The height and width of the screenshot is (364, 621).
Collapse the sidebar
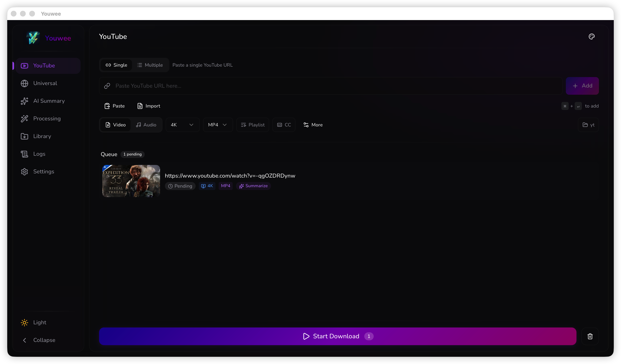tap(44, 340)
